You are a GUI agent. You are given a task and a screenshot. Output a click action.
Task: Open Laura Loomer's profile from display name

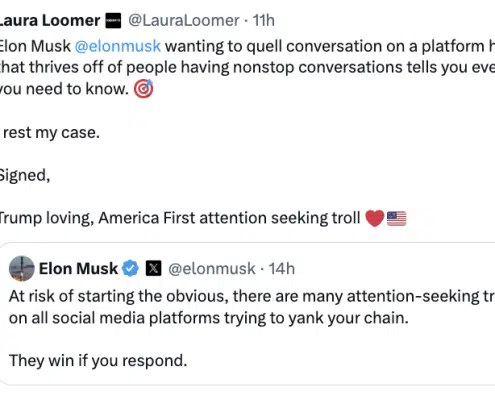[x=50, y=21]
